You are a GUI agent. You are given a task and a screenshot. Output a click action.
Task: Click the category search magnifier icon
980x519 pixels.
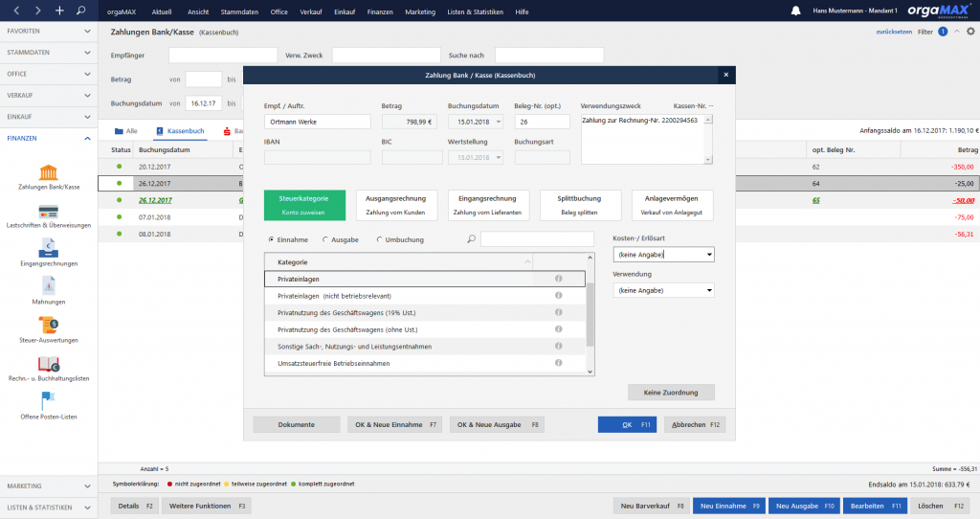(471, 239)
